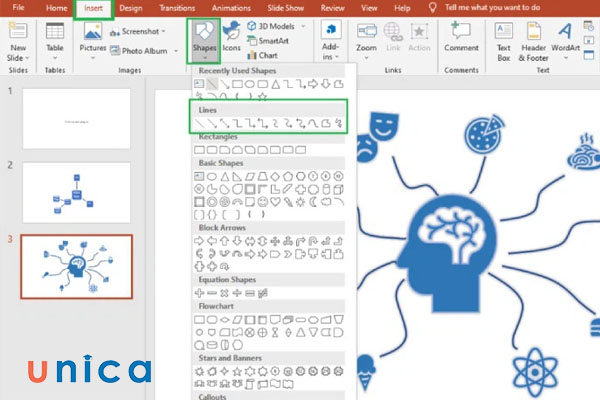Select the Flowchart Collate hourglass shape

tap(275, 332)
